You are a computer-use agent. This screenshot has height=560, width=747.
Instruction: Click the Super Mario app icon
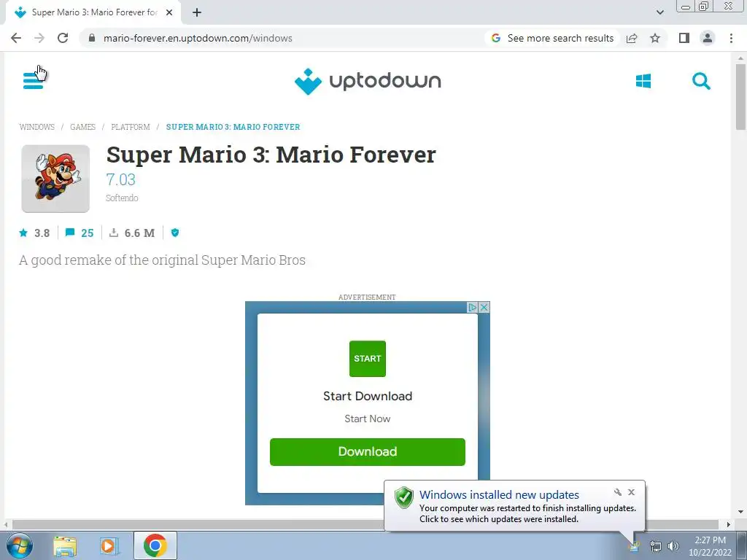[55, 179]
